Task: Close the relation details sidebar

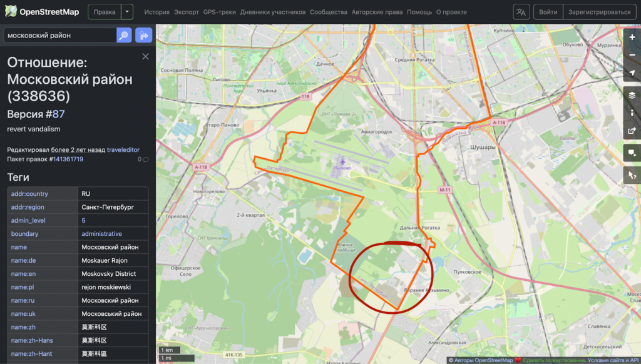Action: [145, 56]
